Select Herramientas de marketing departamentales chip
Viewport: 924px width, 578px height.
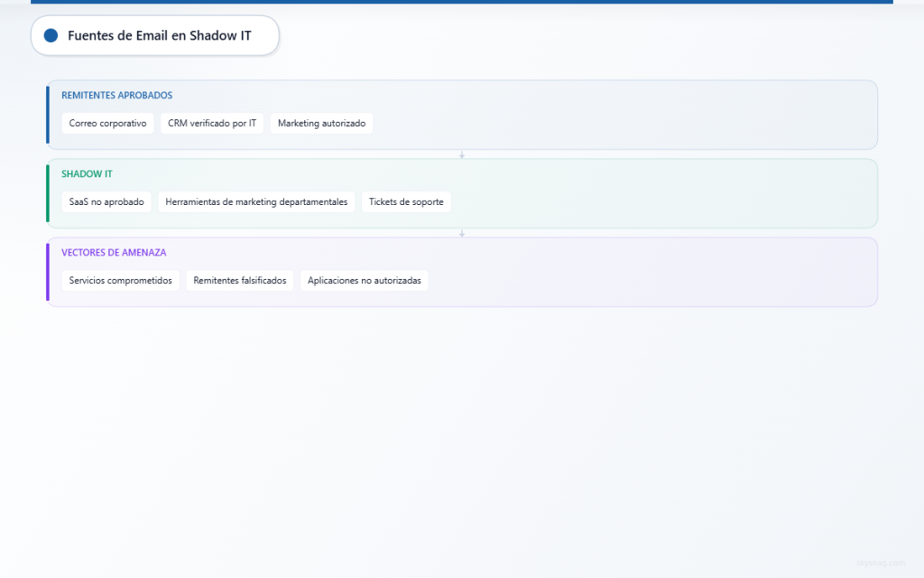click(256, 201)
